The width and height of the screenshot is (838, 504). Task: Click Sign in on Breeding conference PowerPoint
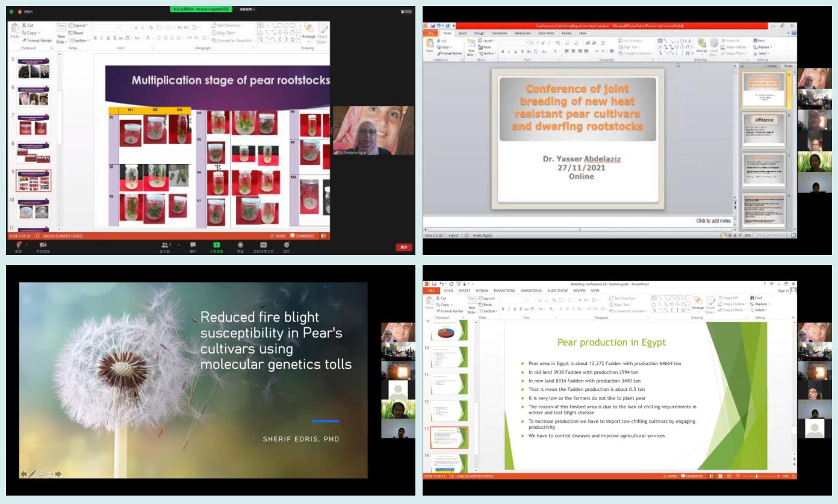(x=783, y=290)
